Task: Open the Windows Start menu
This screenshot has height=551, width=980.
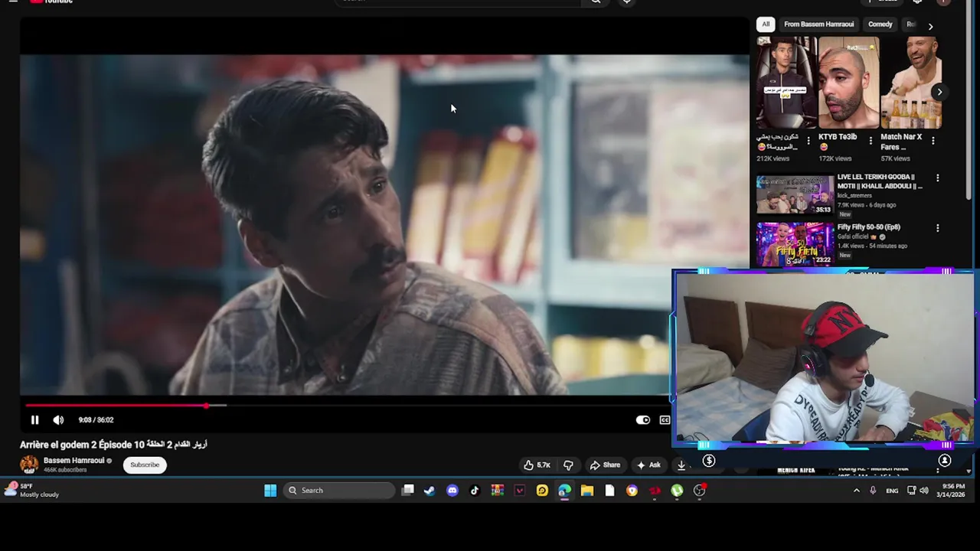Action: pos(270,491)
